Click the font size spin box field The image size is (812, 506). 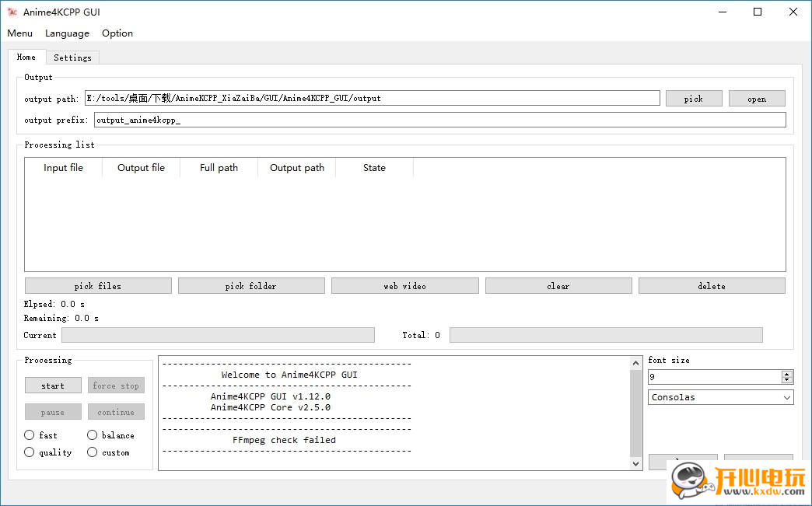tap(714, 377)
